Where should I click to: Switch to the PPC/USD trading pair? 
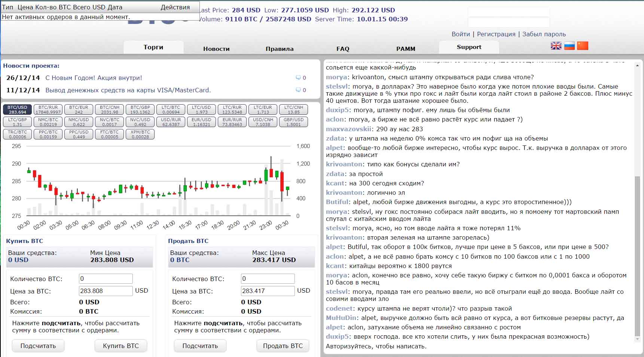pyautogui.click(x=79, y=133)
